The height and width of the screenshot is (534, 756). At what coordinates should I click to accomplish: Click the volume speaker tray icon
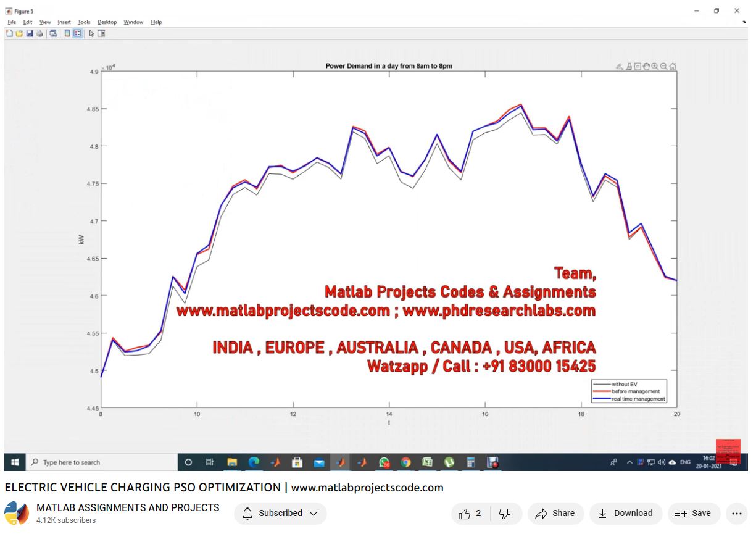tap(662, 462)
